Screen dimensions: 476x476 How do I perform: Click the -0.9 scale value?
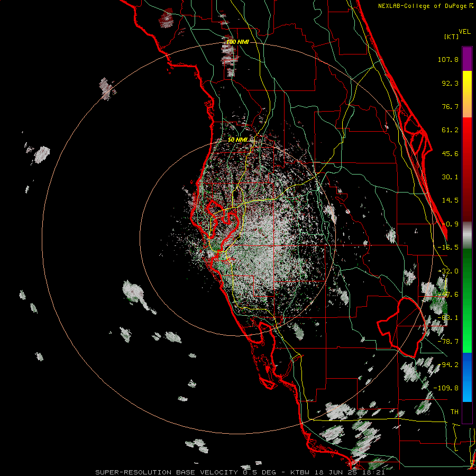(x=450, y=224)
